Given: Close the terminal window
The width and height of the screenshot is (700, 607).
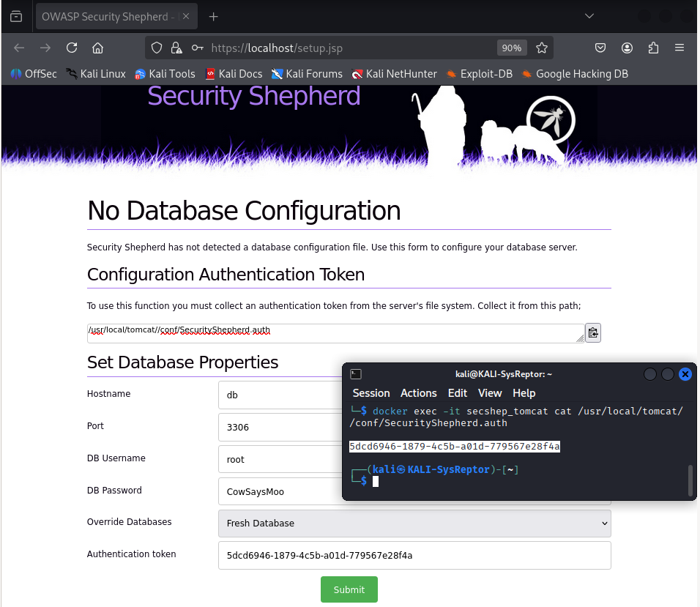Looking at the screenshot, I should click(685, 374).
